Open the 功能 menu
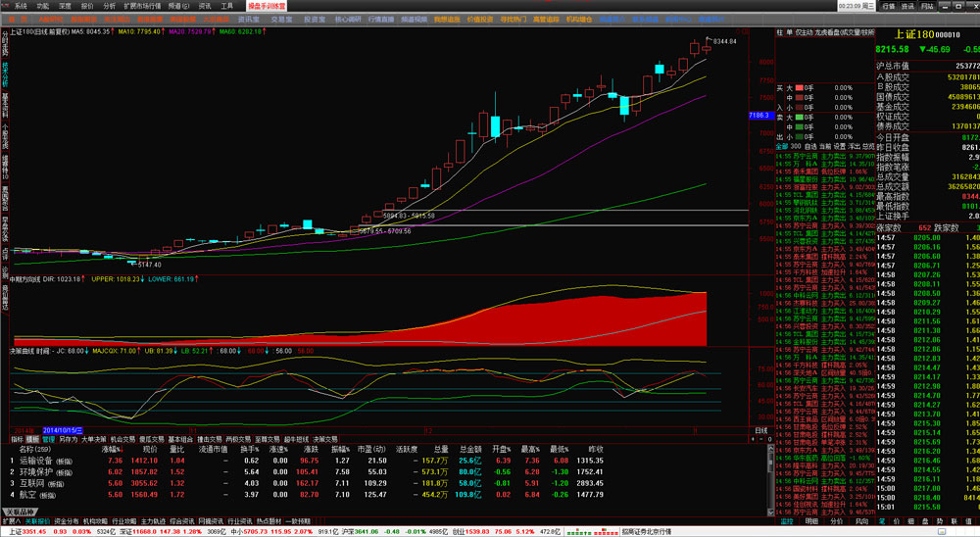 click(x=42, y=6)
